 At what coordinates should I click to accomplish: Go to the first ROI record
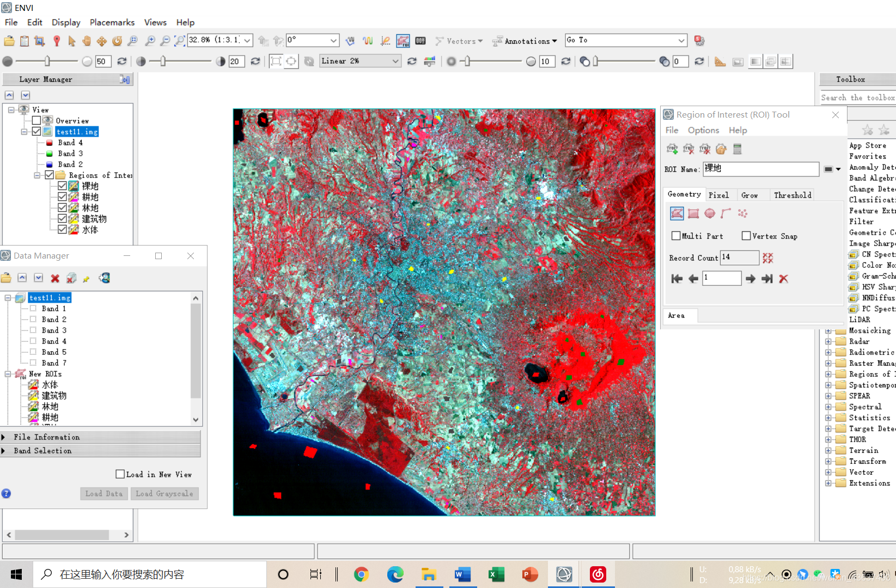[677, 279]
